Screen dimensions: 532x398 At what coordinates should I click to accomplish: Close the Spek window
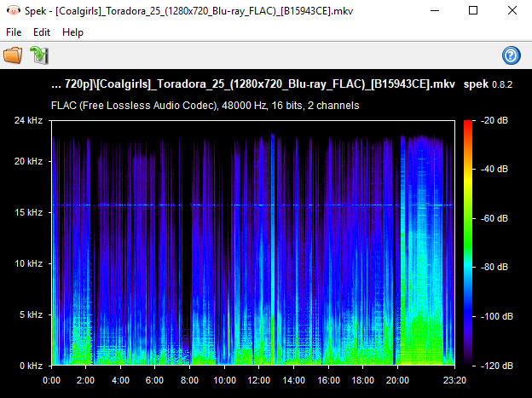click(x=512, y=10)
